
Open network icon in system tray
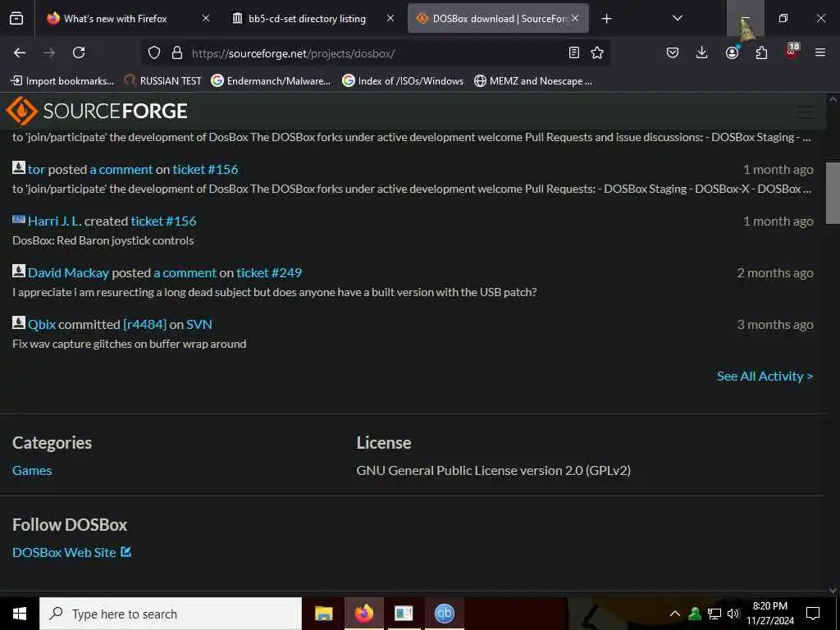[714, 614]
